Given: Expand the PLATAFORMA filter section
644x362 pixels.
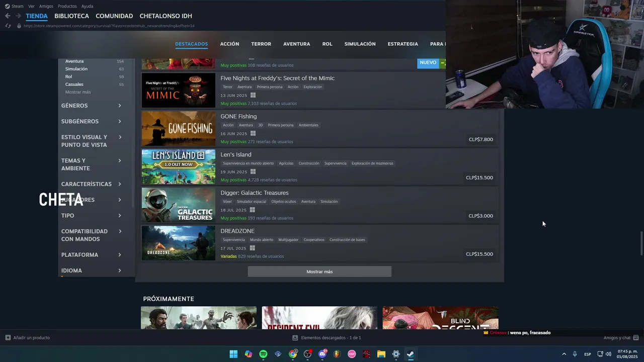Looking at the screenshot, I should tap(92, 255).
